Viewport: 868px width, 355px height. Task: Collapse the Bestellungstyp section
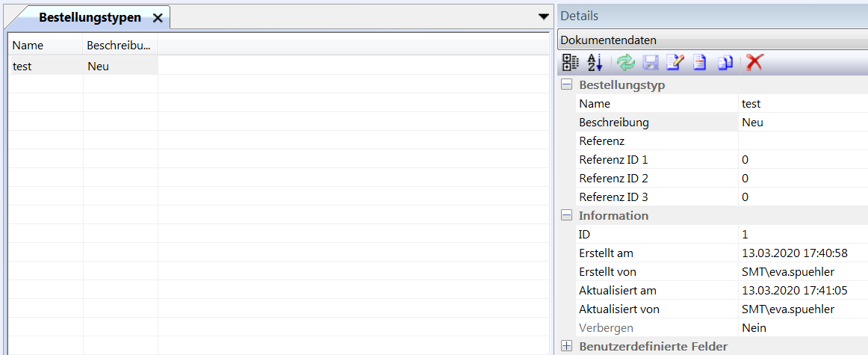point(567,85)
